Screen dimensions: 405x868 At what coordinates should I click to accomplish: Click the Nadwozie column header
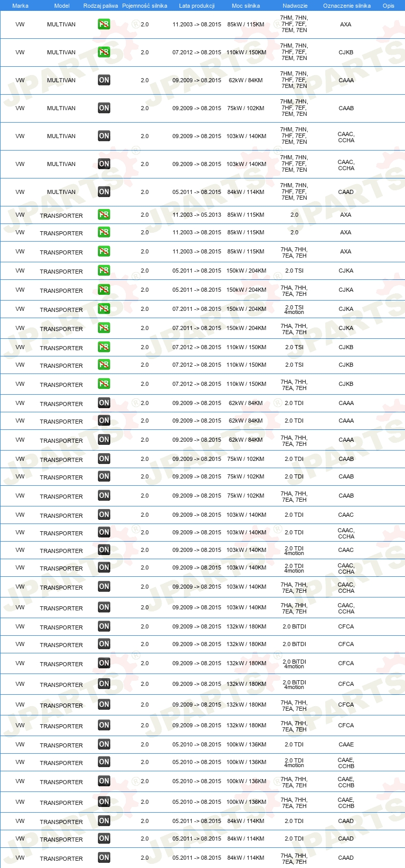point(295,6)
